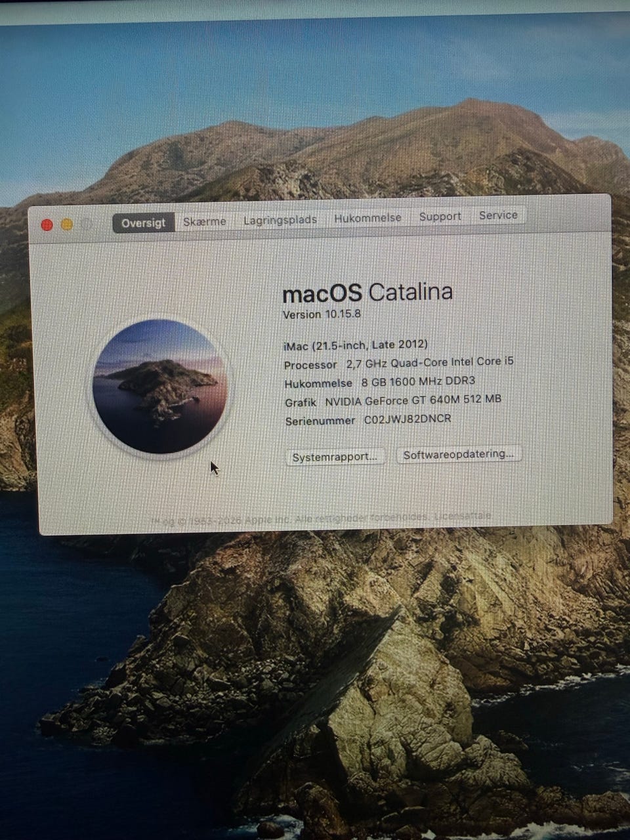630x840 pixels.
Task: Click the Processor label
Action: tap(310, 365)
